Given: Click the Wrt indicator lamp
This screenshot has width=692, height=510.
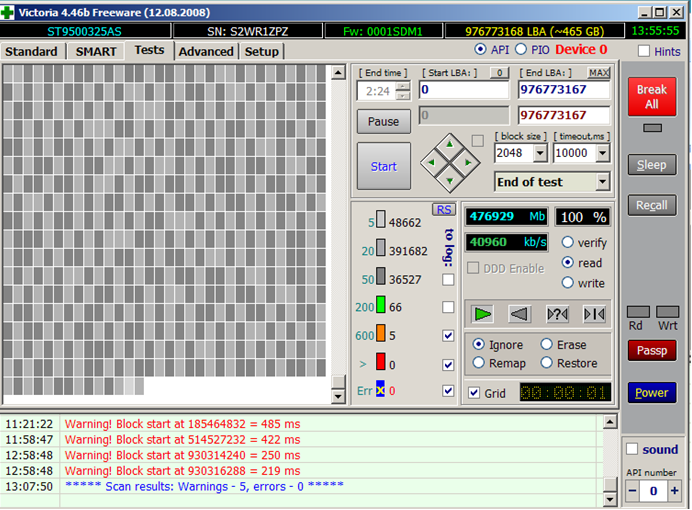Looking at the screenshot, I should click(x=667, y=312).
